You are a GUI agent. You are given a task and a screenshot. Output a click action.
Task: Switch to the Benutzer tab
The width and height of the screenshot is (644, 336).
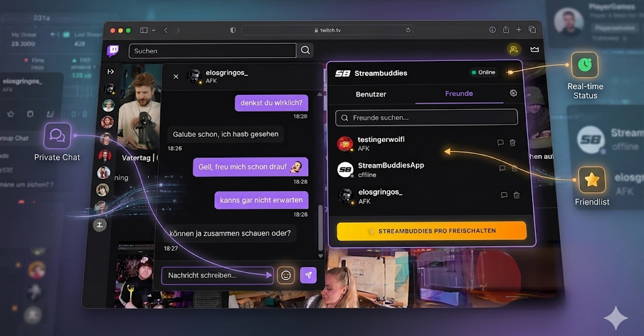[371, 94]
